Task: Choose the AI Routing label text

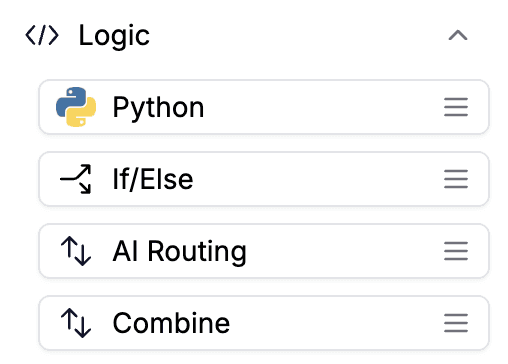Action: click(x=180, y=252)
